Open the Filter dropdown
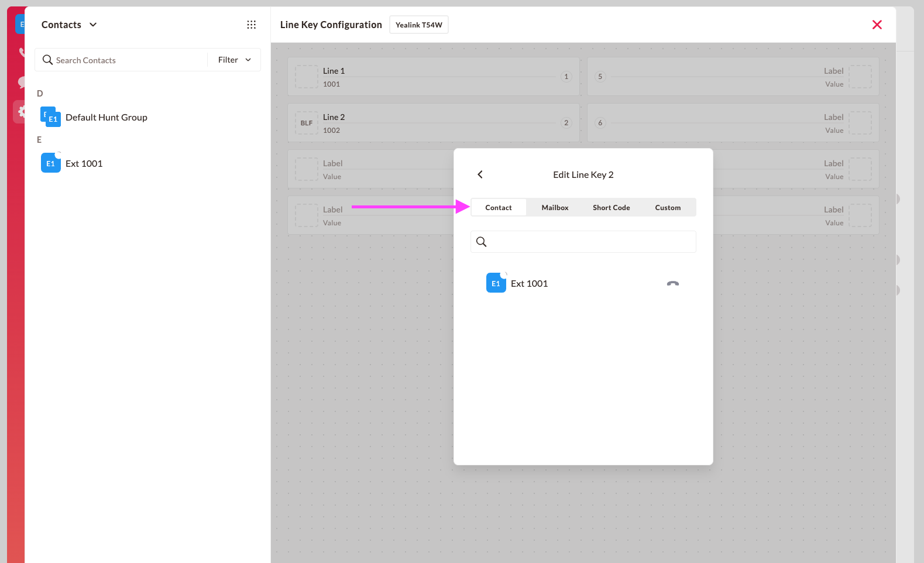 pos(234,60)
